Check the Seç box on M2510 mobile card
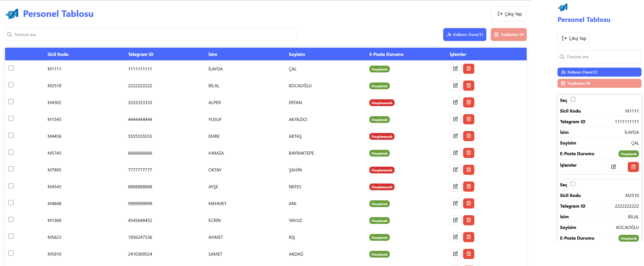 [573, 184]
